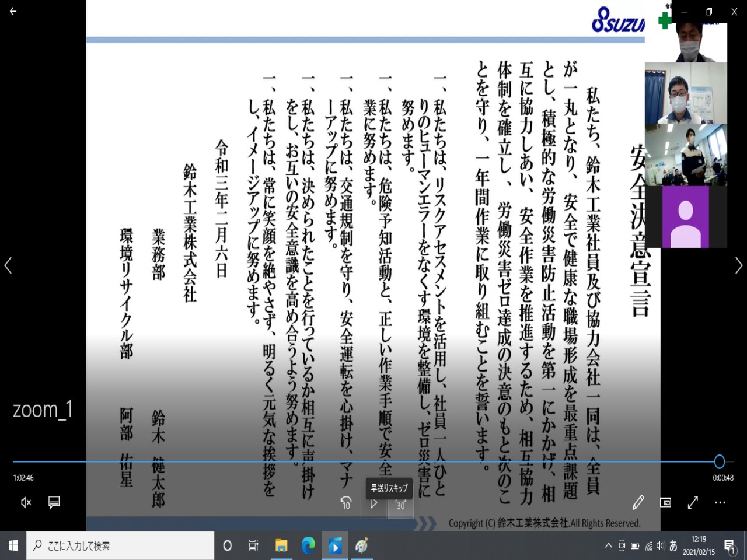Click the meeting room participant thumbnail

click(686, 155)
